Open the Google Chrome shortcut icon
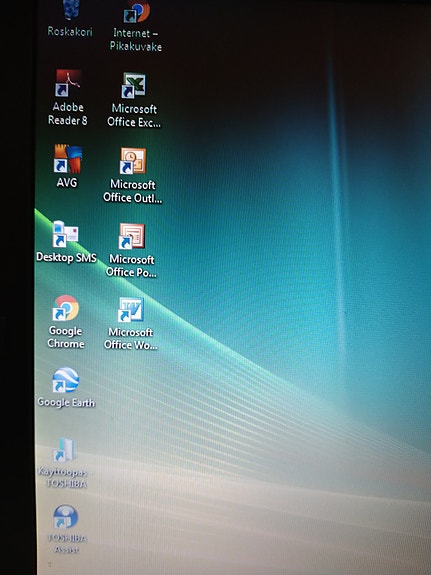Screen dimensions: 431x575 pos(65,308)
